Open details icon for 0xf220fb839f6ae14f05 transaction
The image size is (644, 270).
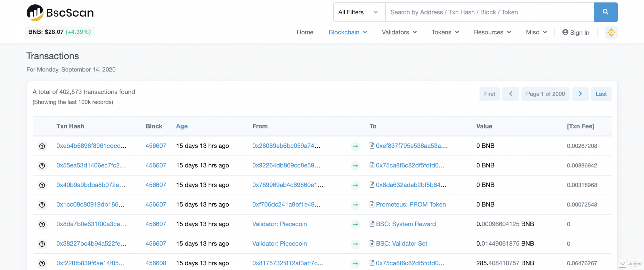[42, 263]
